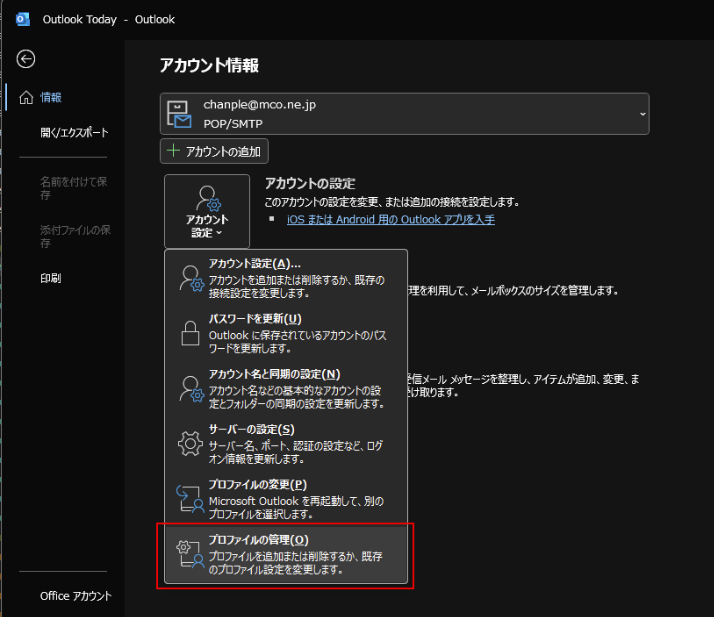Click the green plus icon for アカウントの追加
Image resolution: width=714 pixels, height=617 pixels.
pos(173,150)
